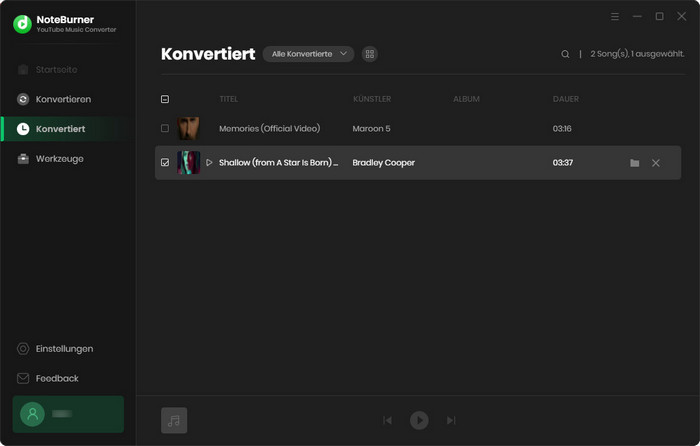Minimize the NoteBurner window
Screen dimensions: 700x446
(x=637, y=17)
